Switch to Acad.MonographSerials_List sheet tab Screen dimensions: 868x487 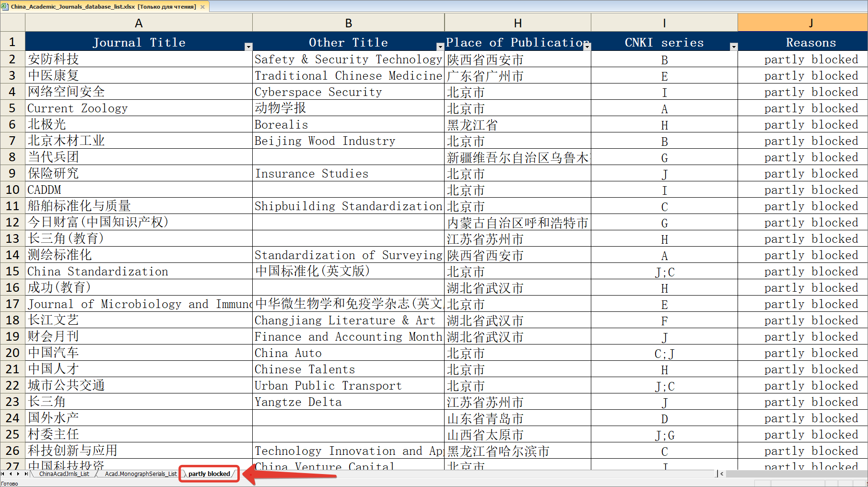coord(141,474)
